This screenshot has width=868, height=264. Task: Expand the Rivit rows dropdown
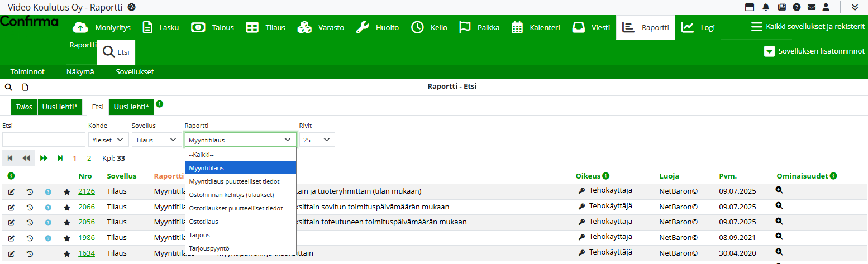317,140
